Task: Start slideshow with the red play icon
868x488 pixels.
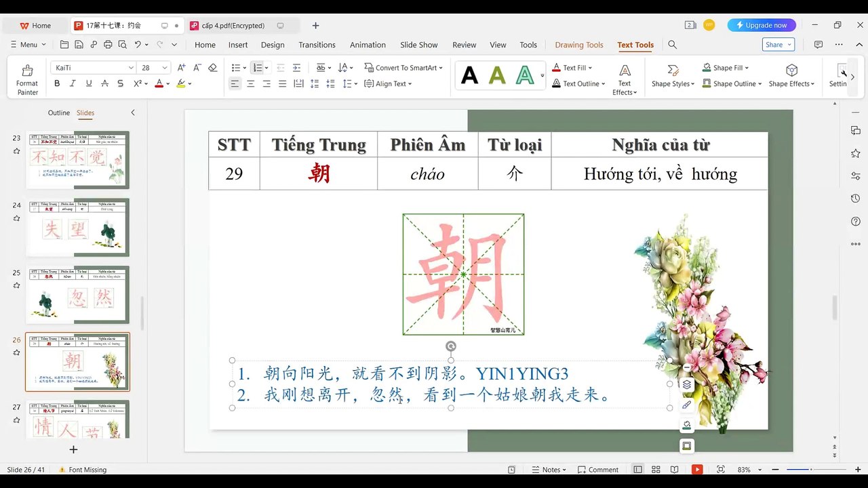Action: pos(697,469)
